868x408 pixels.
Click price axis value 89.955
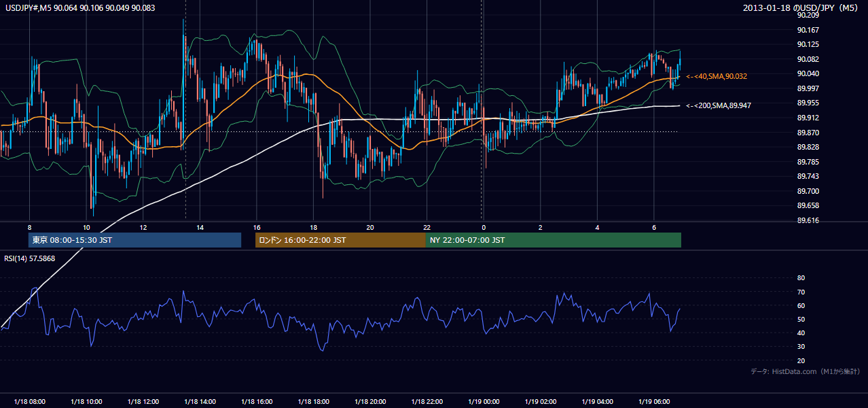[x=808, y=103]
